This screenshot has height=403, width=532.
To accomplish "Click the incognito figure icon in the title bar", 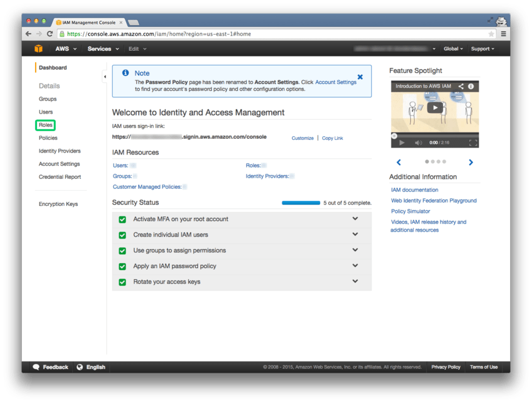I will tap(501, 21).
